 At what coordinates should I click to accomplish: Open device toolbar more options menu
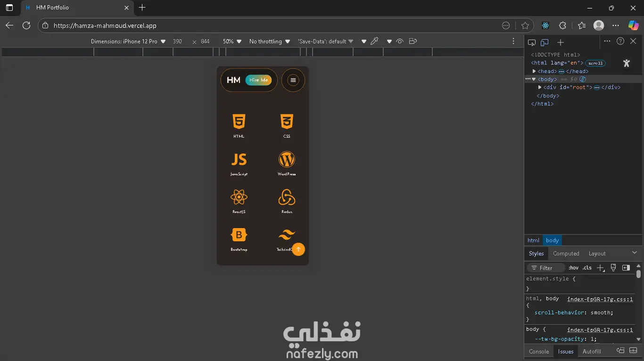point(513,41)
